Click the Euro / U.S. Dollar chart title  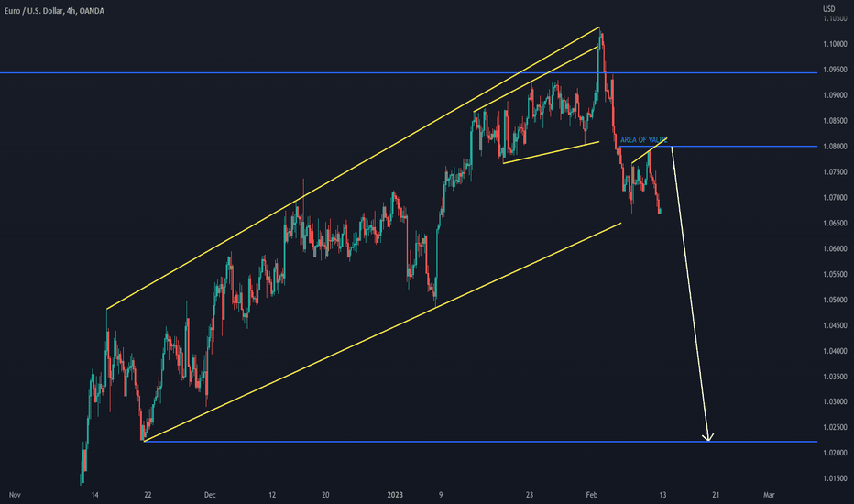click(x=54, y=11)
